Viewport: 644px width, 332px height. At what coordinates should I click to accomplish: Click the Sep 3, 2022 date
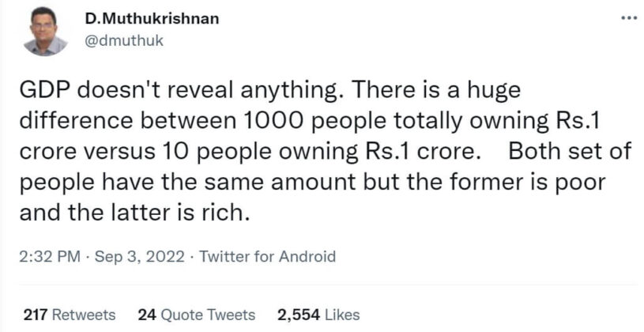click(x=137, y=256)
